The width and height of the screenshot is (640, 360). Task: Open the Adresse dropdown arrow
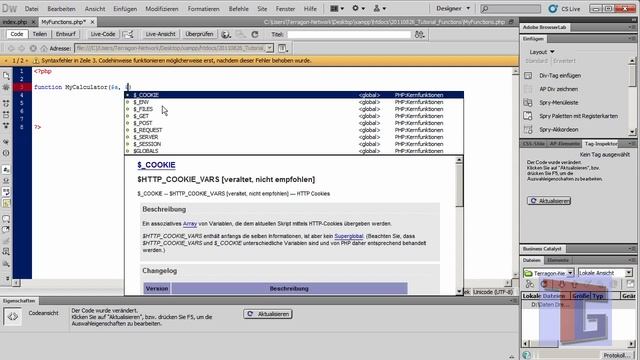coord(269,48)
